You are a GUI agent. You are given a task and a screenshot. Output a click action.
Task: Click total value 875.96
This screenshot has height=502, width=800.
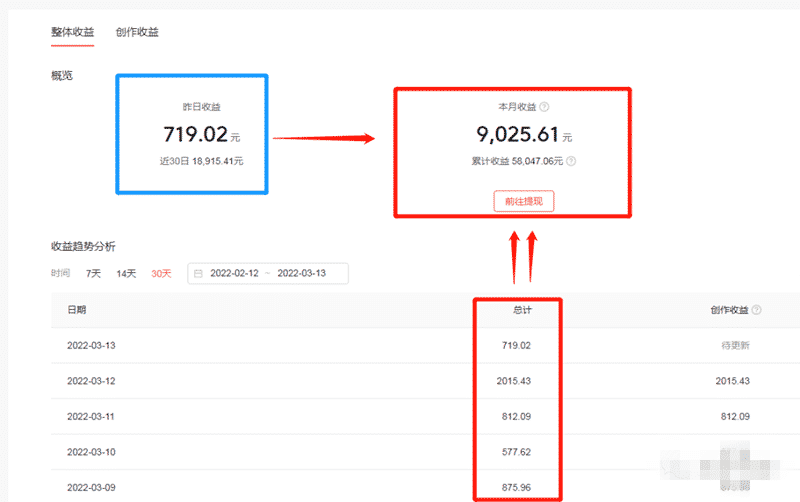coord(516,488)
